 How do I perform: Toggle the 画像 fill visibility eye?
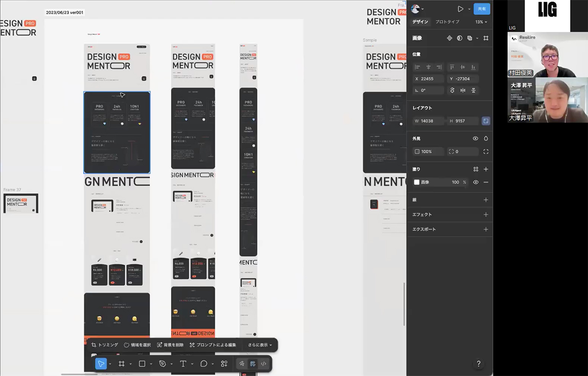[x=476, y=182]
